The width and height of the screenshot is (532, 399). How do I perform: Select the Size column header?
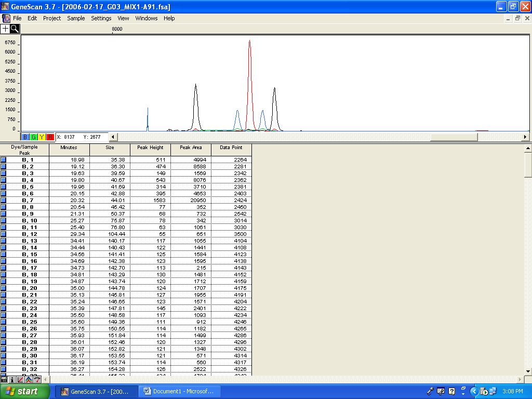(110, 150)
